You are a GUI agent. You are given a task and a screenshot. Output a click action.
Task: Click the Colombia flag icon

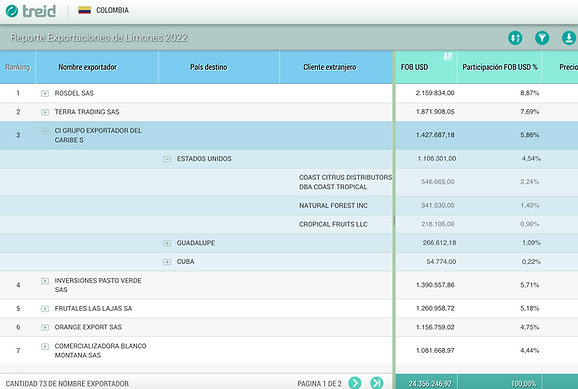[x=84, y=10]
